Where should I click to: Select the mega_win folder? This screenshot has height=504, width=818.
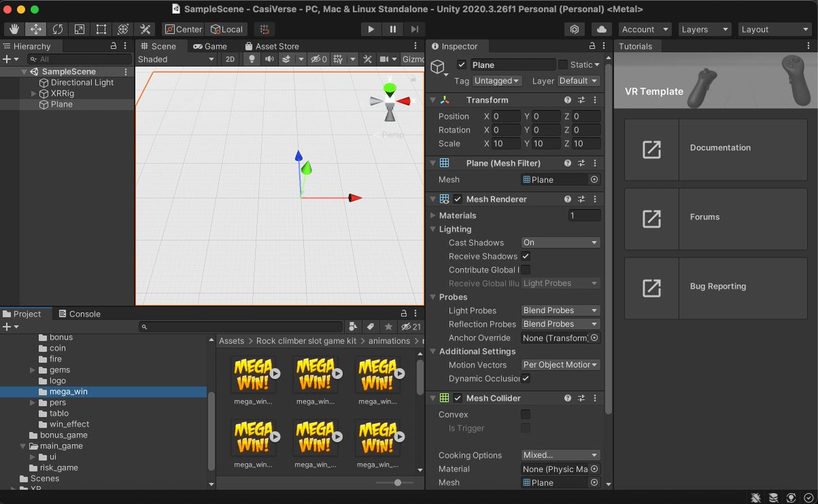(104, 392)
